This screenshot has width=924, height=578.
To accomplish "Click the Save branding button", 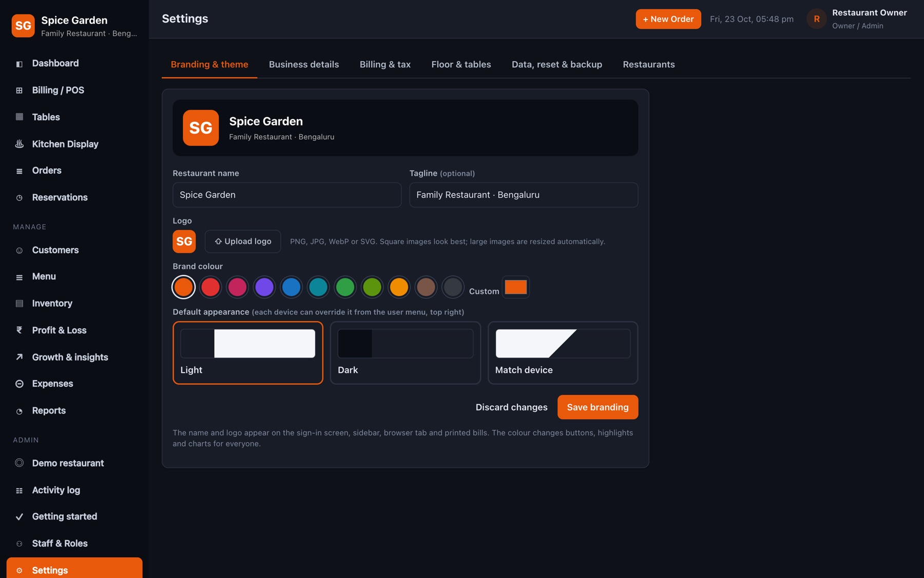I will [598, 407].
